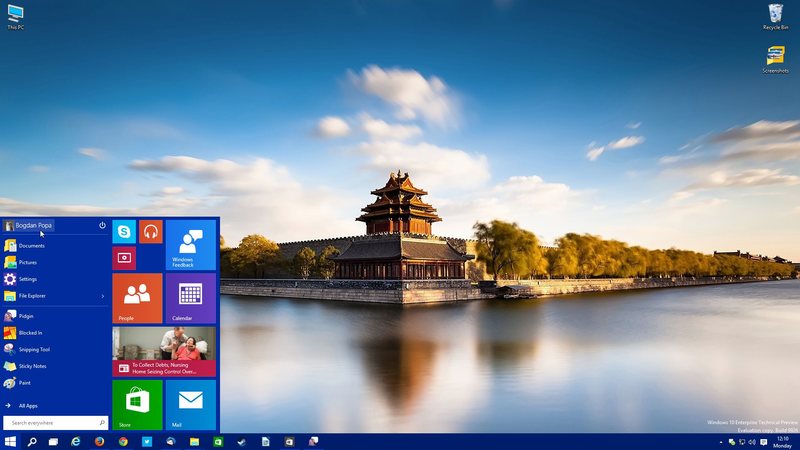Open Snipping Tool from Start list
Viewport: 800px width, 450px height.
coord(34,349)
